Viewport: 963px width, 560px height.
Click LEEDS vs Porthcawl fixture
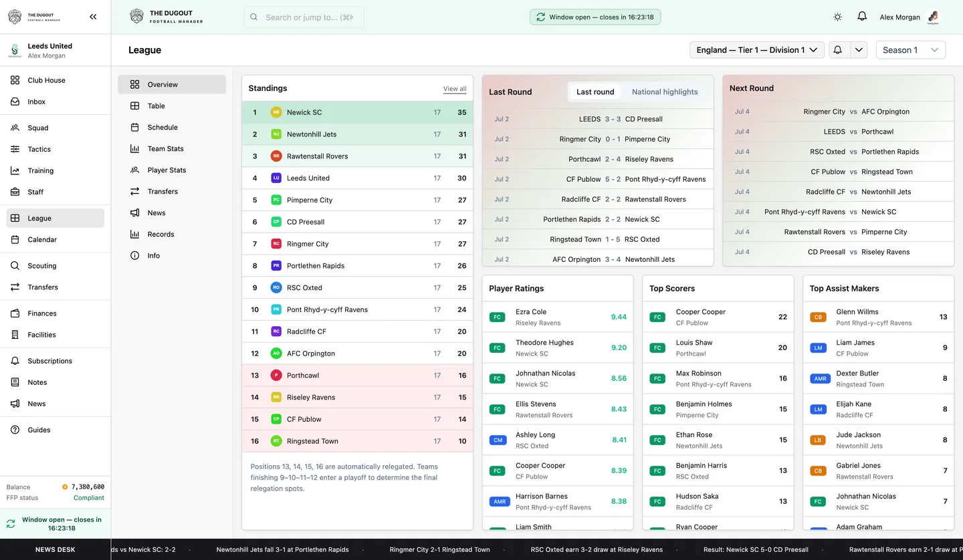[839, 132]
